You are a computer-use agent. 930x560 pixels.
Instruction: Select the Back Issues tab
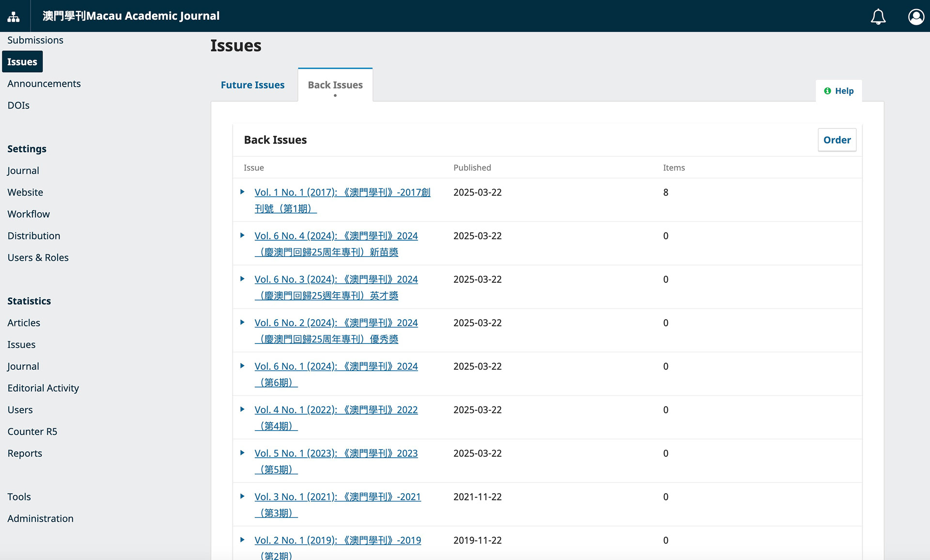[x=335, y=85]
